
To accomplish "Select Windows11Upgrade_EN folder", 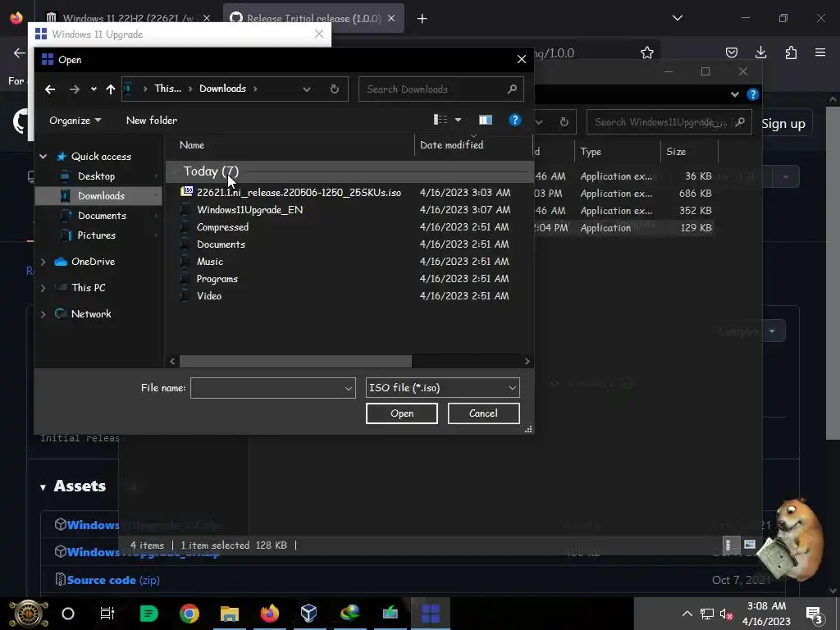I will tap(249, 210).
